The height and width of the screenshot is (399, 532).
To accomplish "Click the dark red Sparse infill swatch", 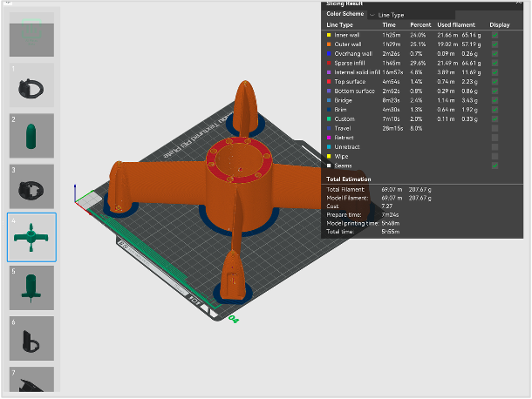I will pyautogui.click(x=329, y=63).
